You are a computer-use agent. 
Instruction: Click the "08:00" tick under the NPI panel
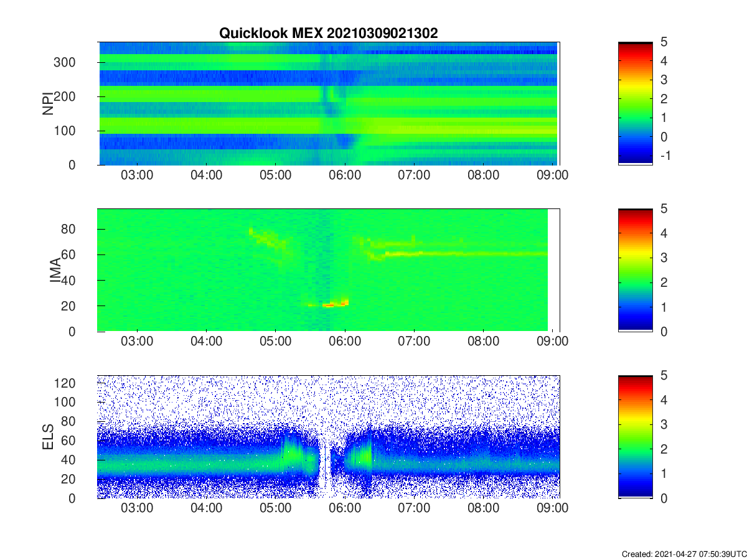pos(484,175)
